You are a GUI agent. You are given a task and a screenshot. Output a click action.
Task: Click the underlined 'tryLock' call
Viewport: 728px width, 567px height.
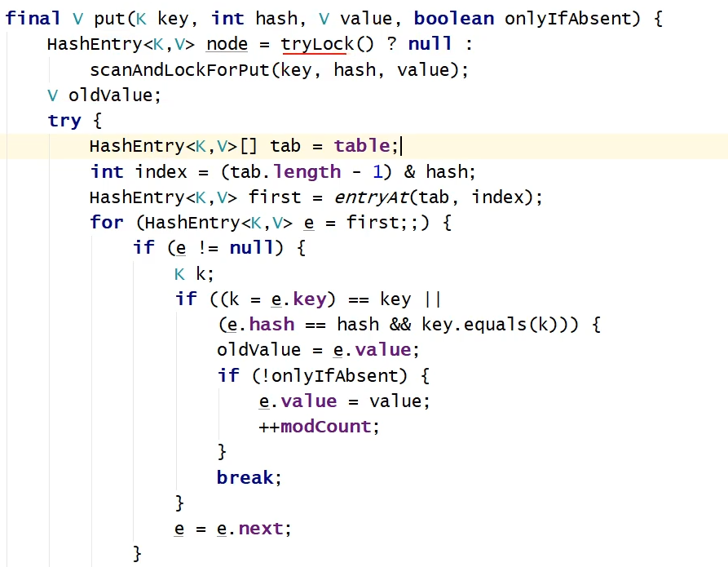317,45
